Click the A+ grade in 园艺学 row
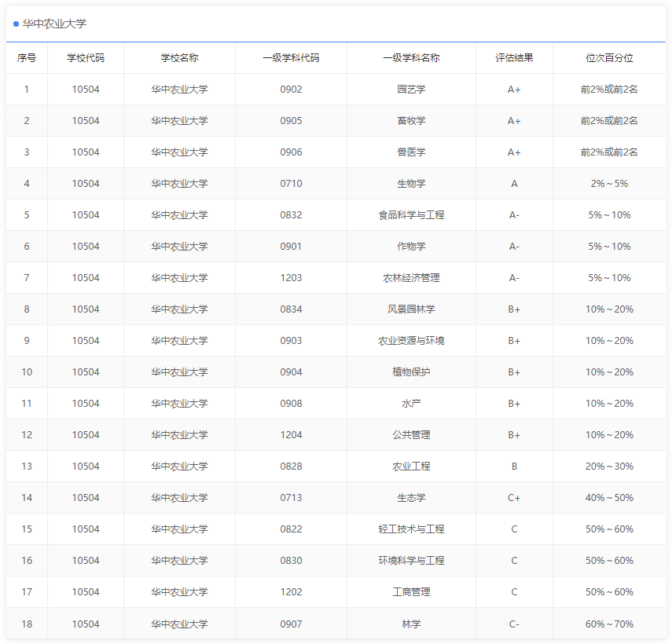Screen dimensions: 672x644 coord(514,89)
